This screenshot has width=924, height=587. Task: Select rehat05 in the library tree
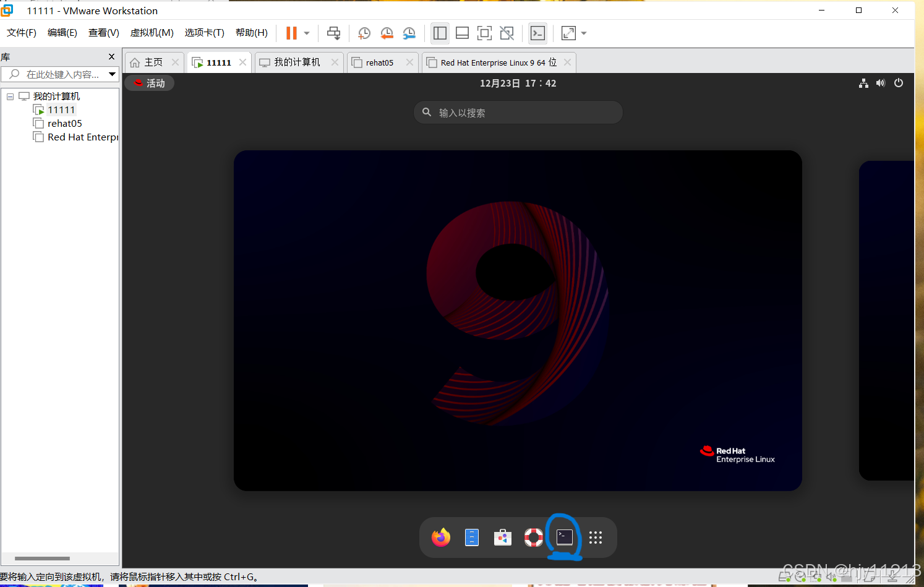coord(65,124)
